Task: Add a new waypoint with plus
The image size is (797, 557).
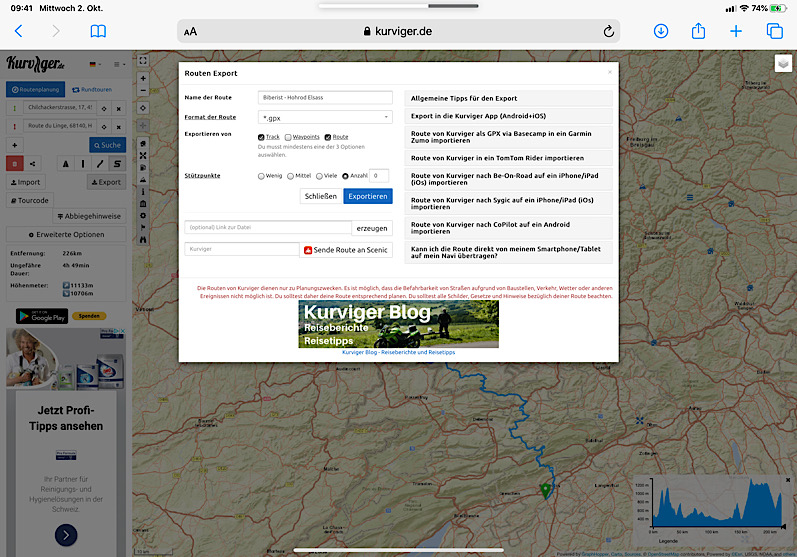Action: pyautogui.click(x=15, y=145)
